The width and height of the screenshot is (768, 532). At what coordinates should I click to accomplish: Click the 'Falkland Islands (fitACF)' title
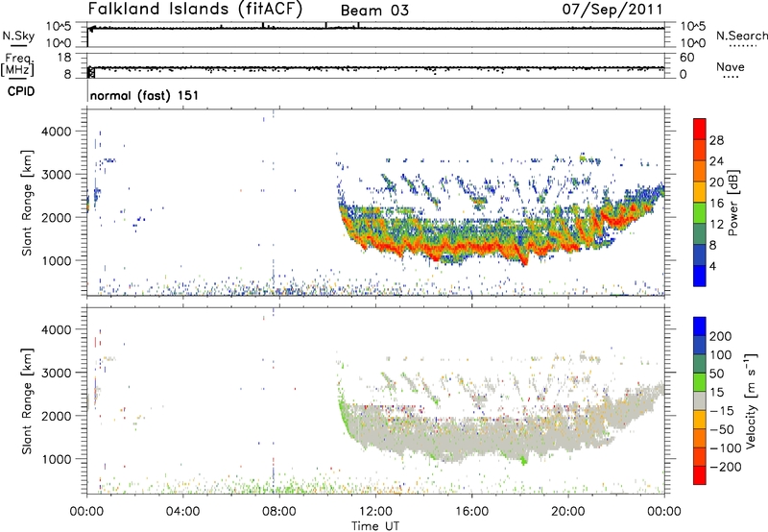[x=195, y=9]
